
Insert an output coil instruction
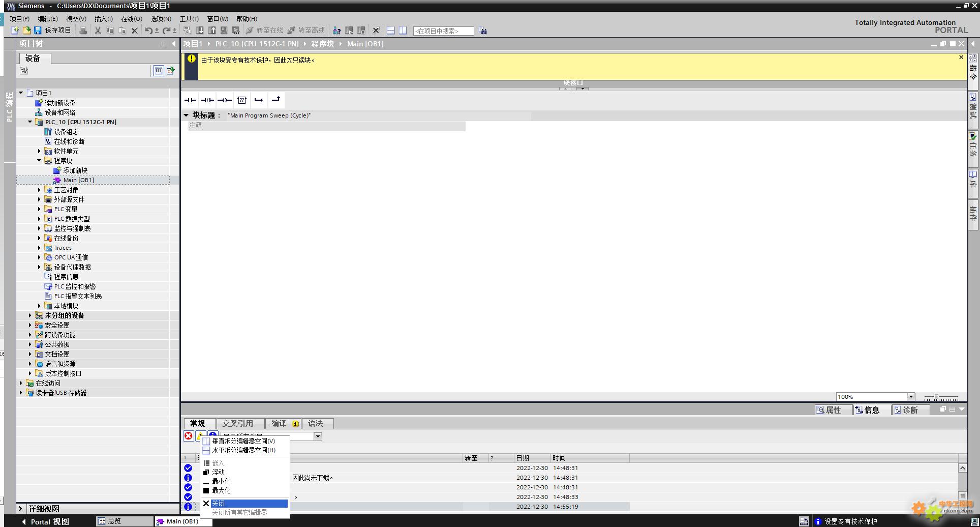(x=225, y=100)
